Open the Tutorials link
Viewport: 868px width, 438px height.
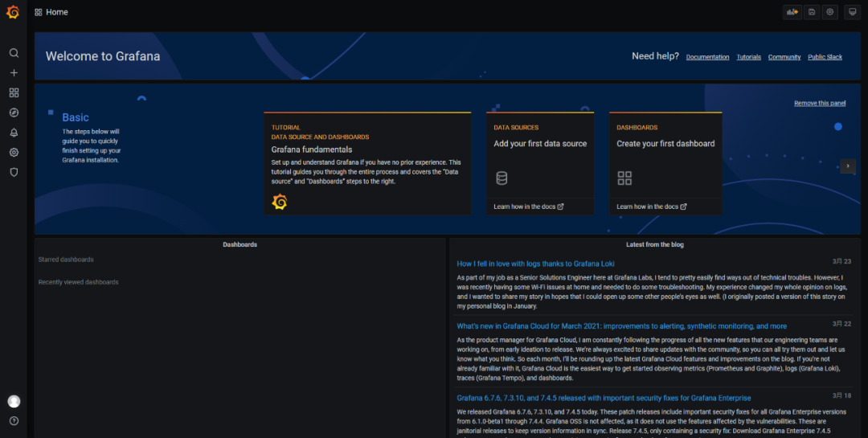[x=748, y=57]
